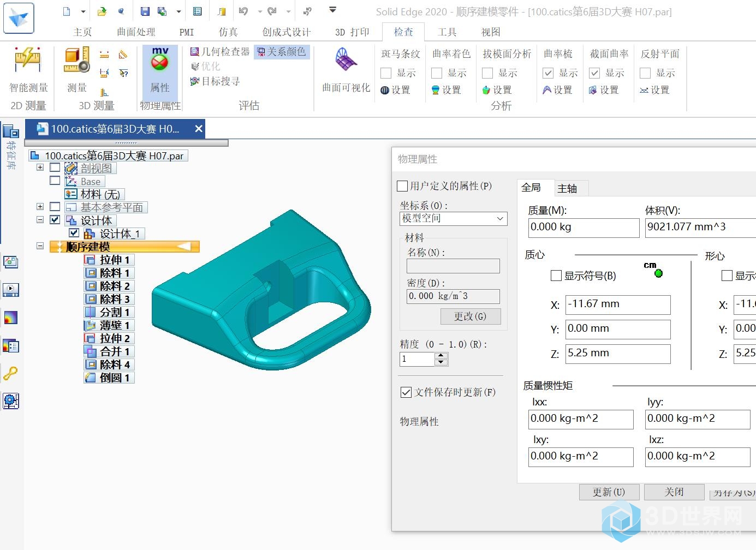Image resolution: width=756 pixels, height=550 pixels.
Task: Click the open file folder icon
Action: coord(102,11)
